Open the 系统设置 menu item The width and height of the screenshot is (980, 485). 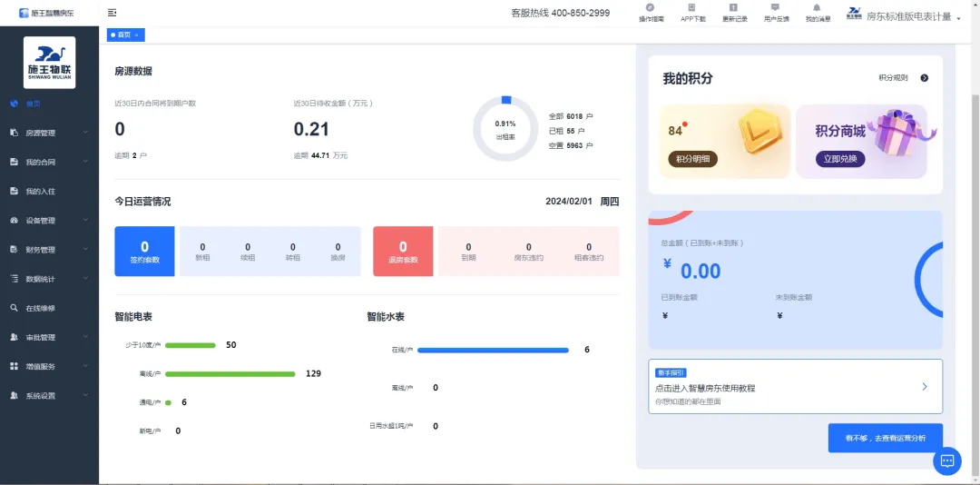point(49,395)
